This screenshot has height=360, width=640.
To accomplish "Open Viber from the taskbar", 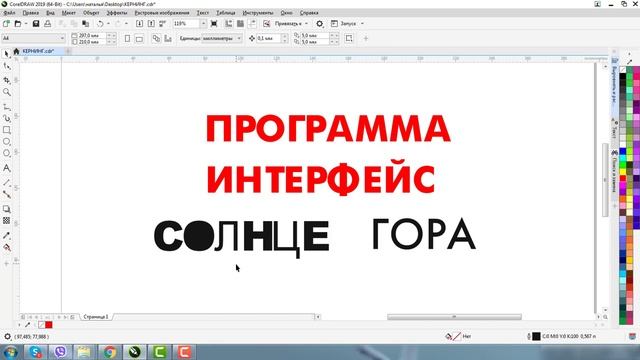I will [x=60, y=352].
